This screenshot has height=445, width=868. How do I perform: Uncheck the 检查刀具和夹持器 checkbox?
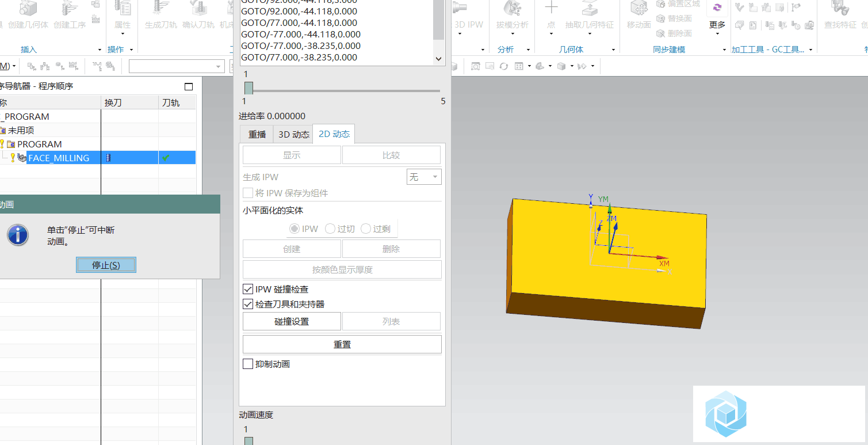248,305
